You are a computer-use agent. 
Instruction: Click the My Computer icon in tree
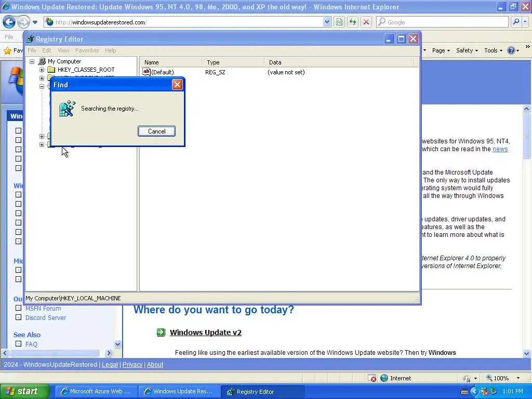pyautogui.click(x=42, y=61)
